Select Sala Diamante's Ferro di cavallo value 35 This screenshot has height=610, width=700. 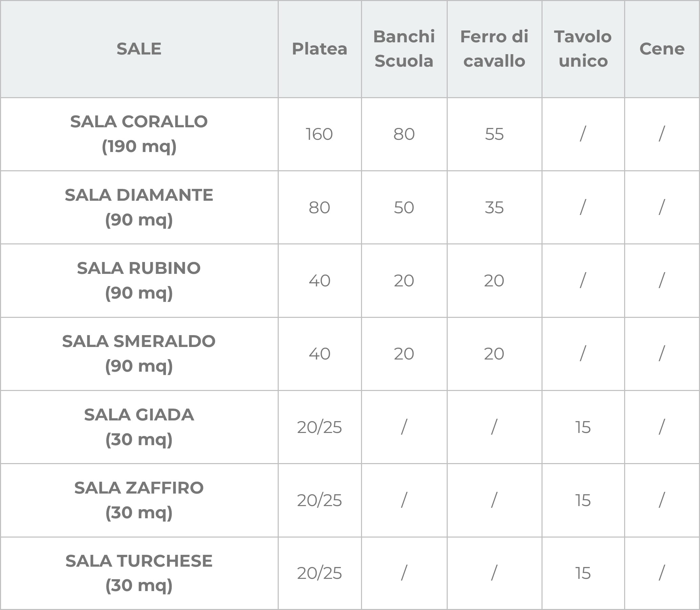pos(494,207)
